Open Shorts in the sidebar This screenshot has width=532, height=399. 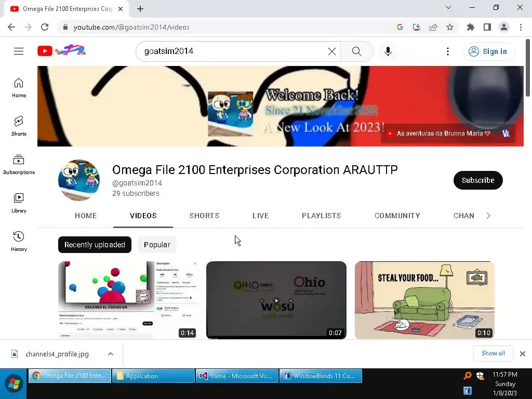coord(19,126)
